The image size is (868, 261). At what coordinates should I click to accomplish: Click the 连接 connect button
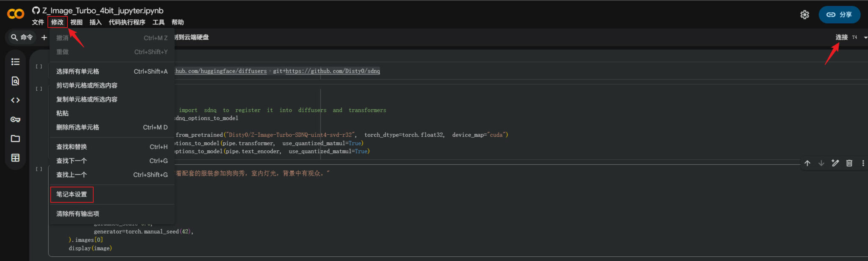coord(841,37)
